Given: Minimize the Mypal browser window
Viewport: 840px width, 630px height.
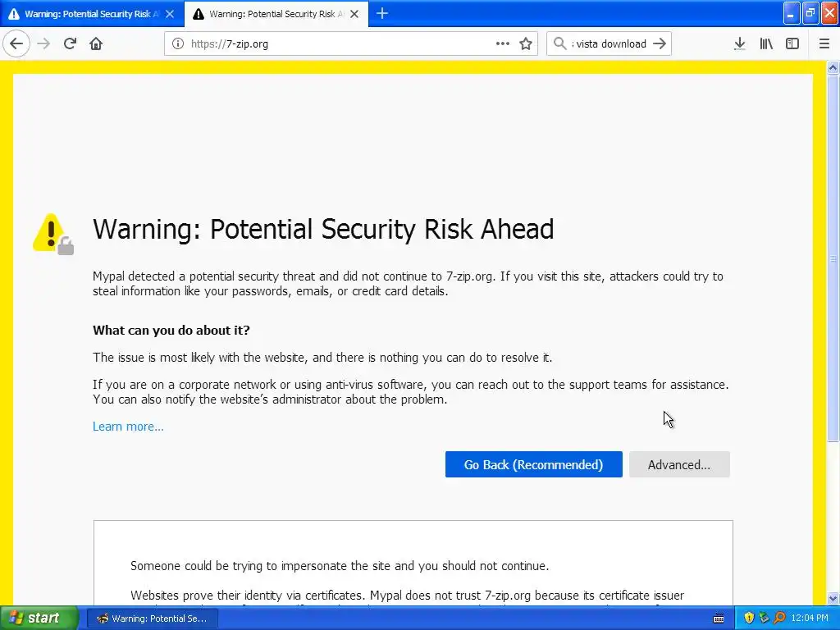Looking at the screenshot, I should click(x=792, y=13).
